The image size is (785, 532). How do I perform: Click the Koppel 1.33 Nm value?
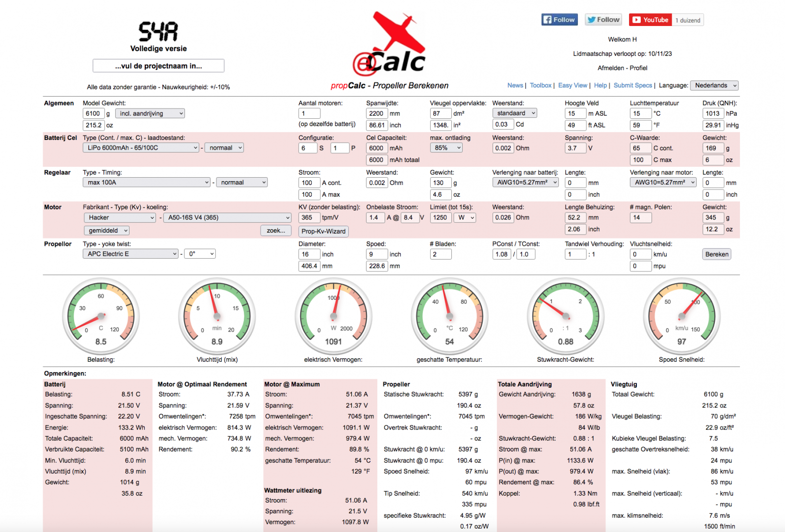coord(585,493)
